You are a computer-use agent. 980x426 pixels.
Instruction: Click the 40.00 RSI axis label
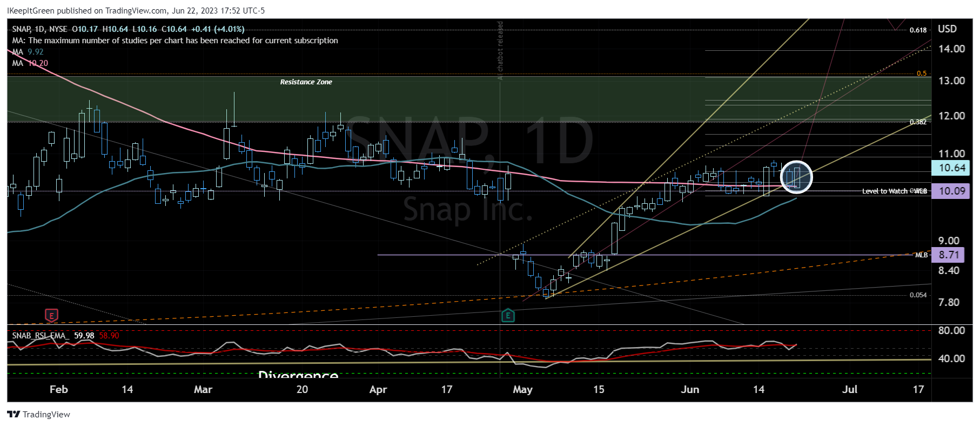point(951,358)
